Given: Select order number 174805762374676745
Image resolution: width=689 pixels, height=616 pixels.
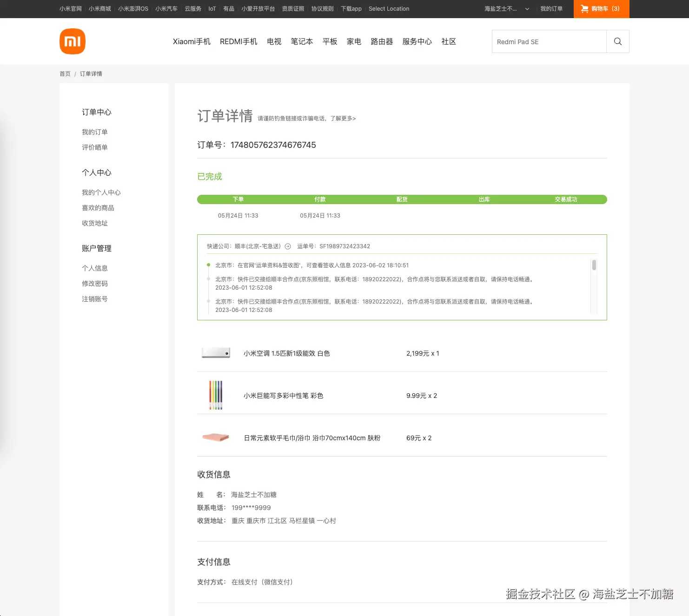Looking at the screenshot, I should coord(273,145).
